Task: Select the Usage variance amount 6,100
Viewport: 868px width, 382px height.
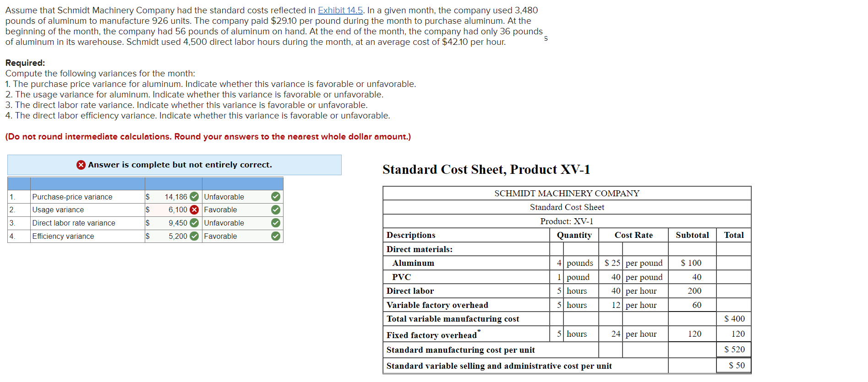Action: (x=178, y=210)
